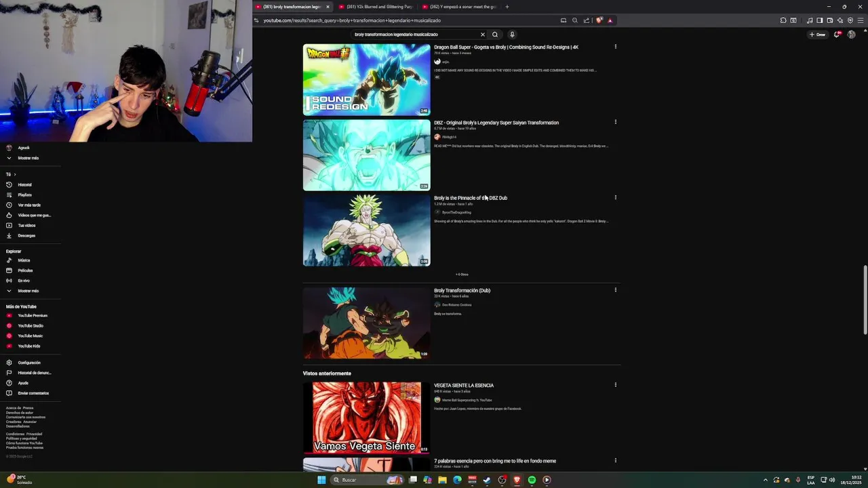This screenshot has width=868, height=488.
Task: Start voice search with microphone
Action: (512, 35)
